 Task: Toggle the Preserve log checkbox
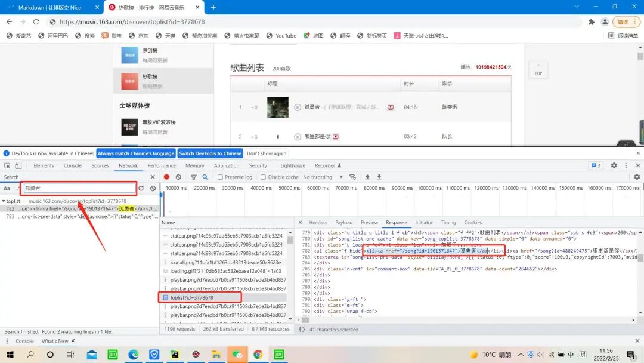(x=220, y=177)
